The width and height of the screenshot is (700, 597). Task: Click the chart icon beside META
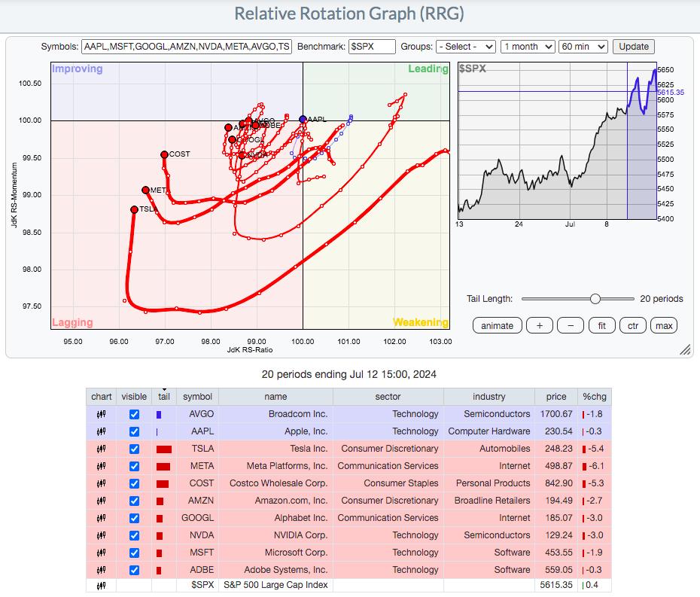[x=101, y=466]
